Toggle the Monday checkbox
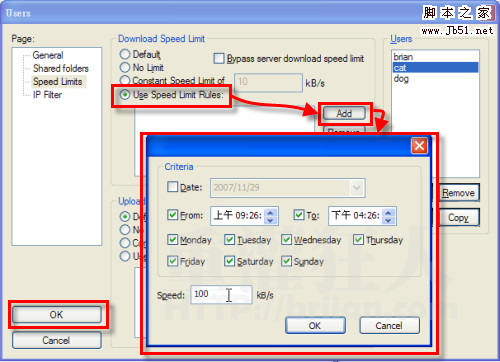The height and width of the screenshot is (362, 500). (172, 239)
